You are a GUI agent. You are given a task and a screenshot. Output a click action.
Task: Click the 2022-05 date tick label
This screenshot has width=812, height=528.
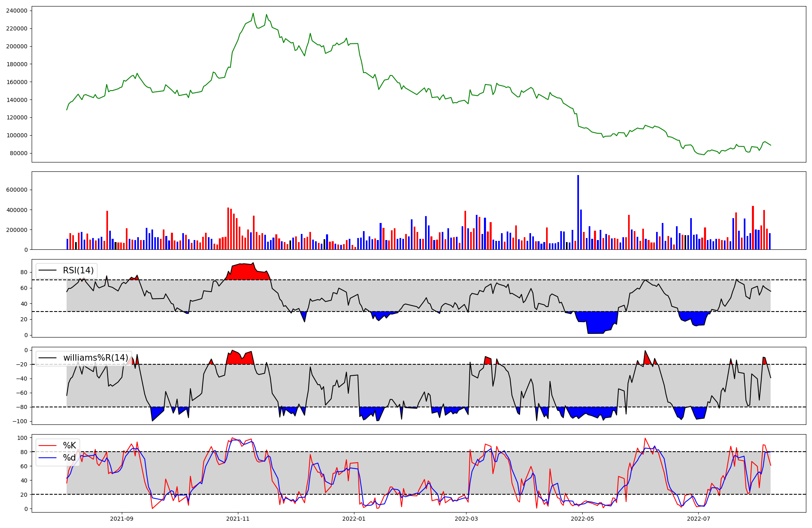pos(583,519)
